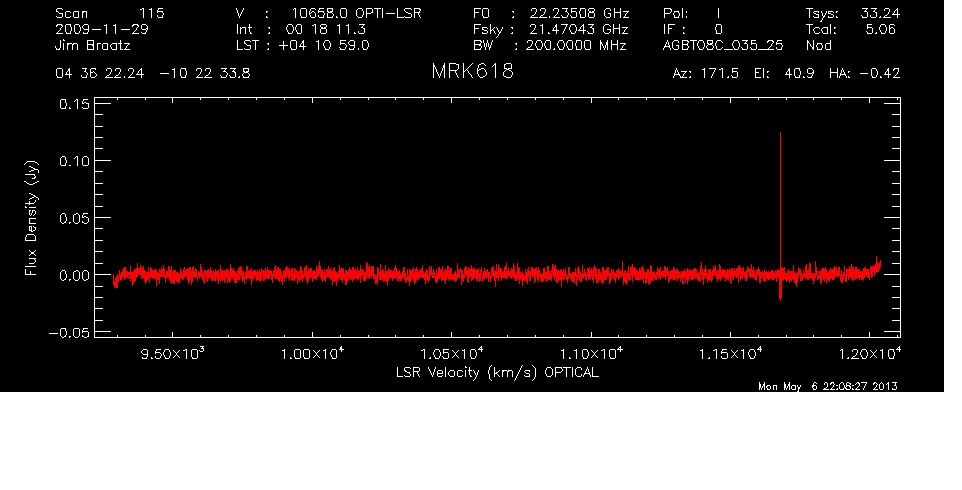
Task: Click the Az: 171.5 readout
Action: [706, 74]
